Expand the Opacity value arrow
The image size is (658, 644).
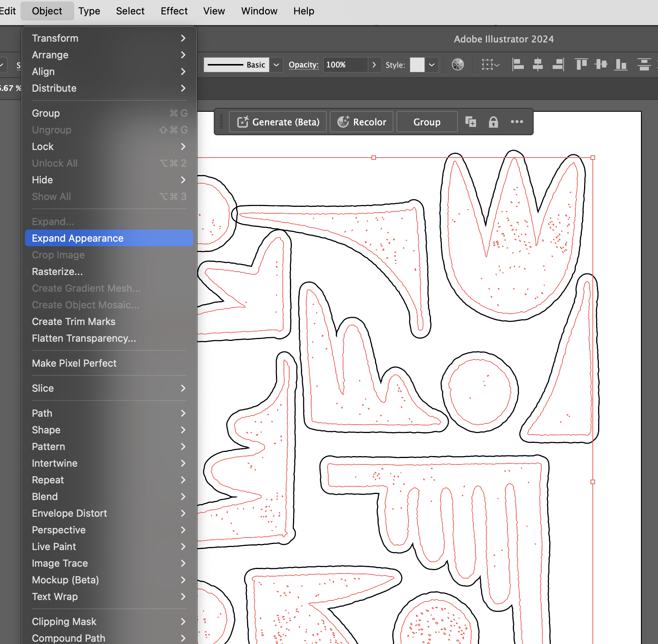pos(374,65)
